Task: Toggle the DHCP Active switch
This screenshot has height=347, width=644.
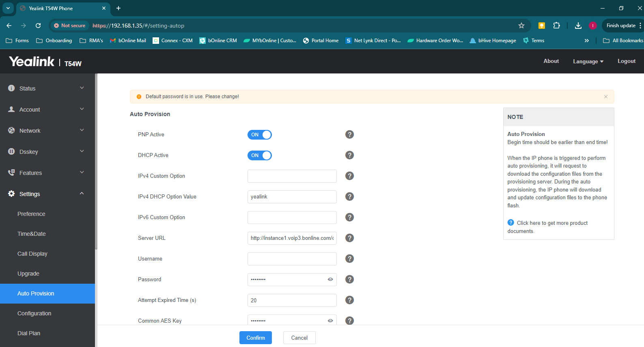Action: click(x=260, y=155)
